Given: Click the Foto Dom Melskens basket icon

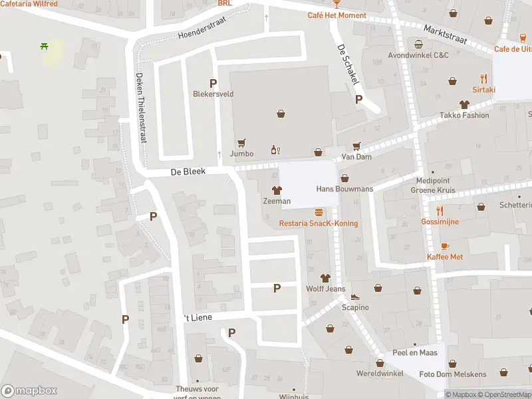Looking at the screenshot, I should (452, 364).
